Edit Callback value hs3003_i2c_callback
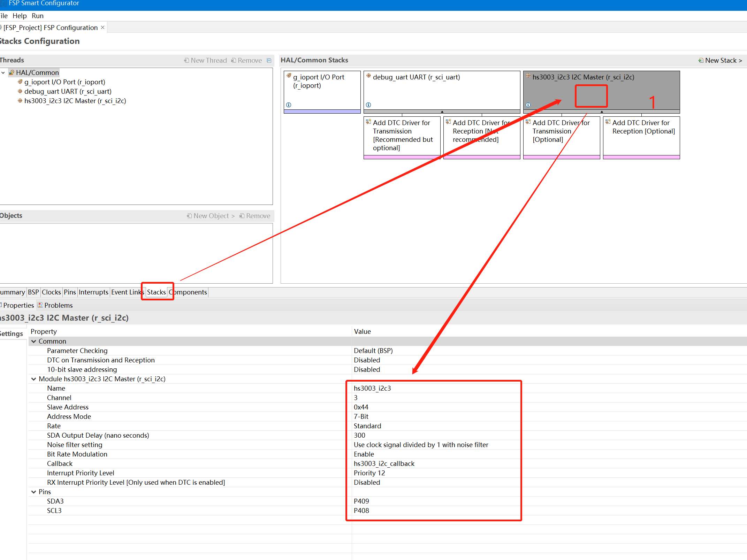 pyautogui.click(x=384, y=463)
